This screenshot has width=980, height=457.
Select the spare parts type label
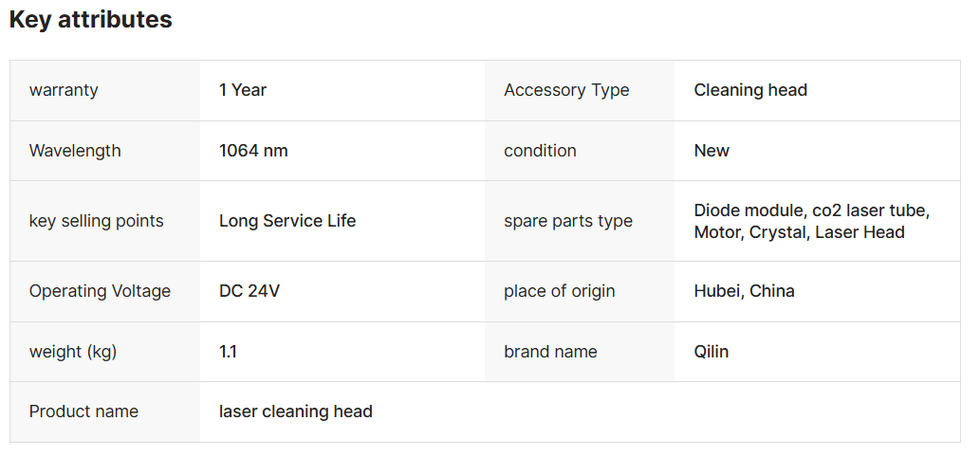coord(568,221)
